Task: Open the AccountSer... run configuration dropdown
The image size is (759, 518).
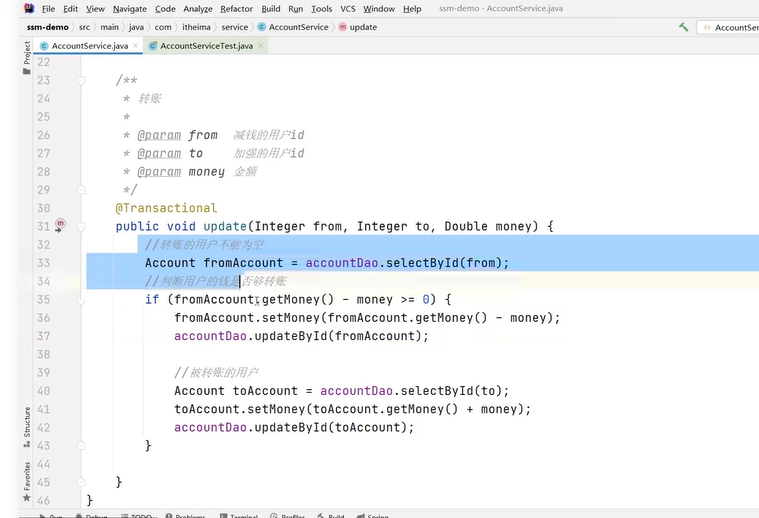Action: tap(730, 28)
